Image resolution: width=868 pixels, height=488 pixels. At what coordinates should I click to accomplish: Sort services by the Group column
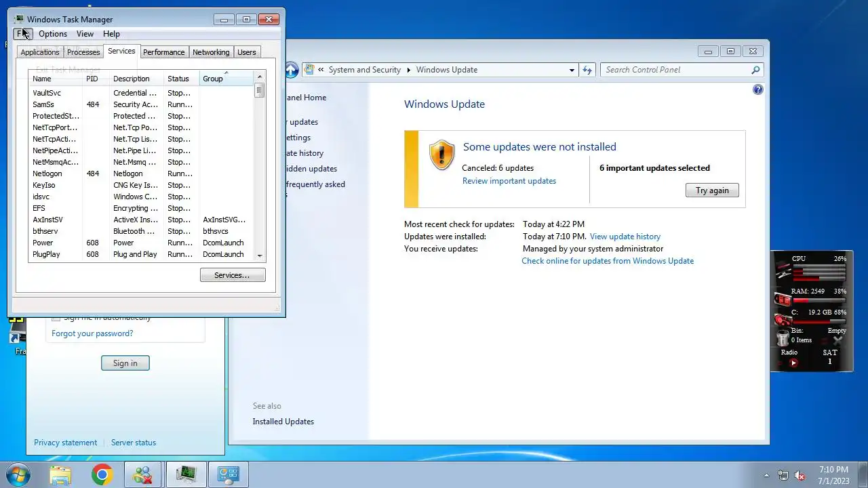pyautogui.click(x=226, y=79)
